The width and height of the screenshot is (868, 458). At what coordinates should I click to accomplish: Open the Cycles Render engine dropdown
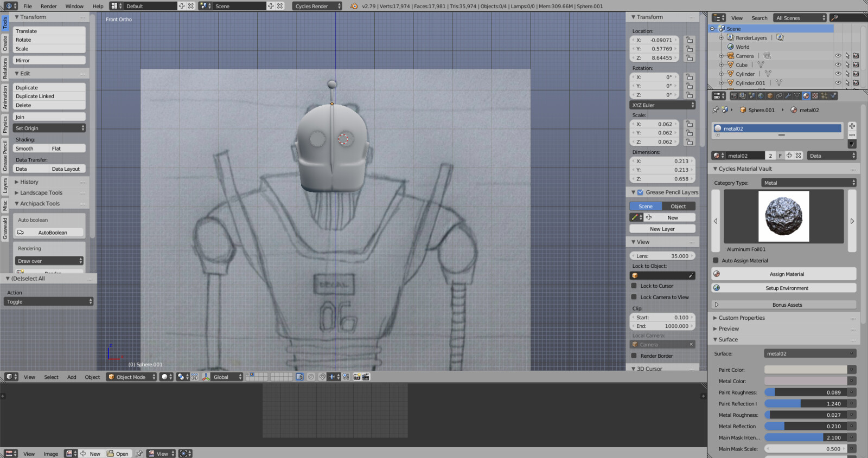pyautogui.click(x=317, y=6)
